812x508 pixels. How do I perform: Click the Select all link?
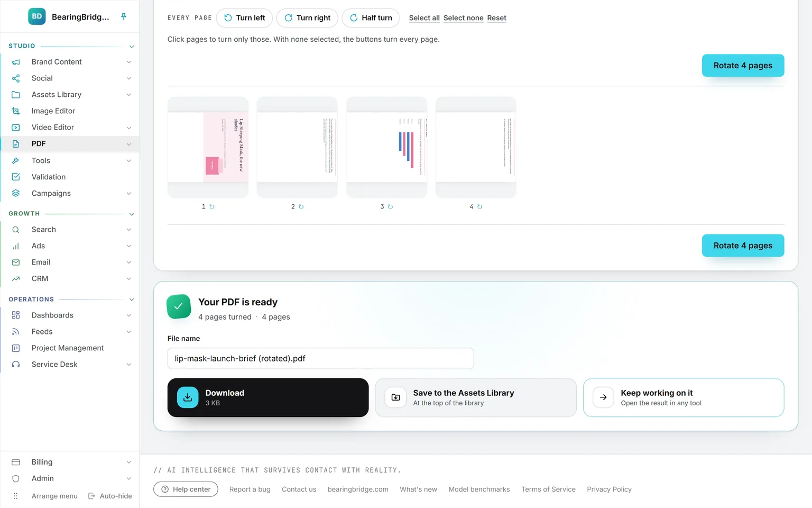click(425, 18)
